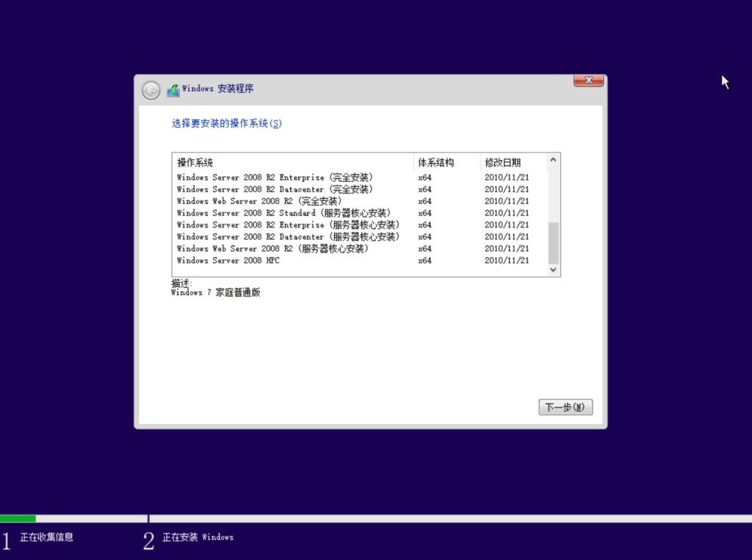Click the scrollbar thumb in OS list
The image size is (752, 560).
554,243
